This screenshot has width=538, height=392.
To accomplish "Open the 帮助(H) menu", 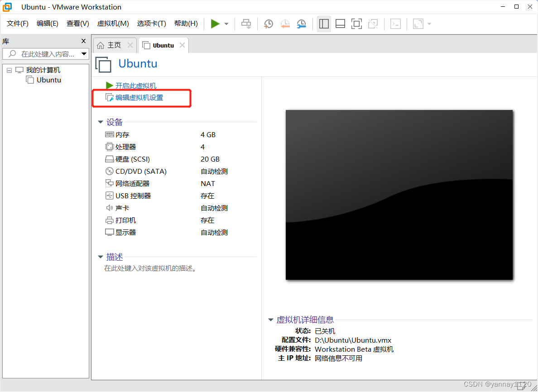I will pos(186,24).
